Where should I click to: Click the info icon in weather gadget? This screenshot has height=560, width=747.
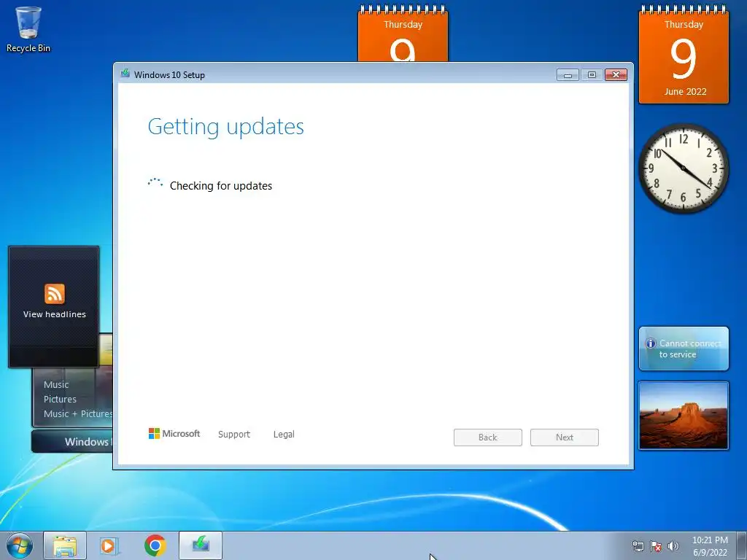[650, 343]
